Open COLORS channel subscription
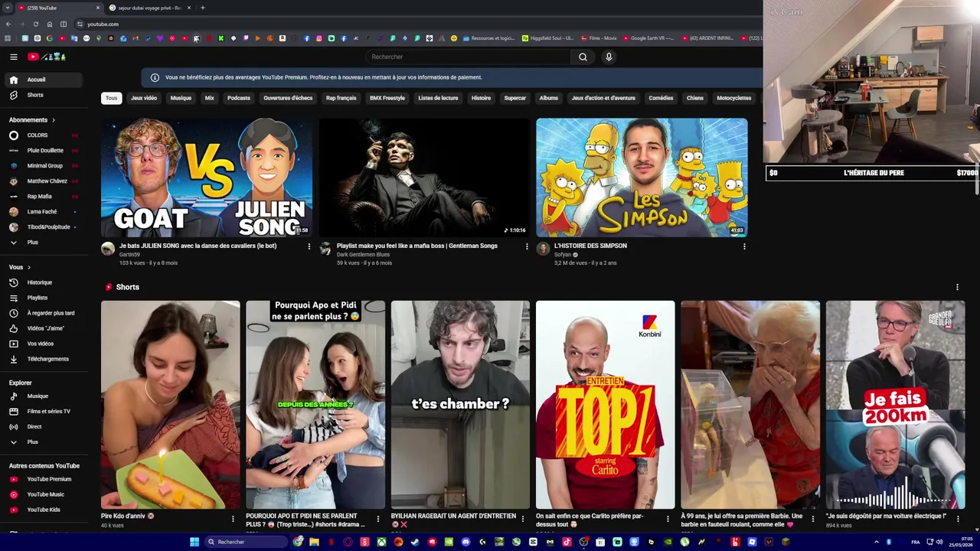 click(x=44, y=135)
